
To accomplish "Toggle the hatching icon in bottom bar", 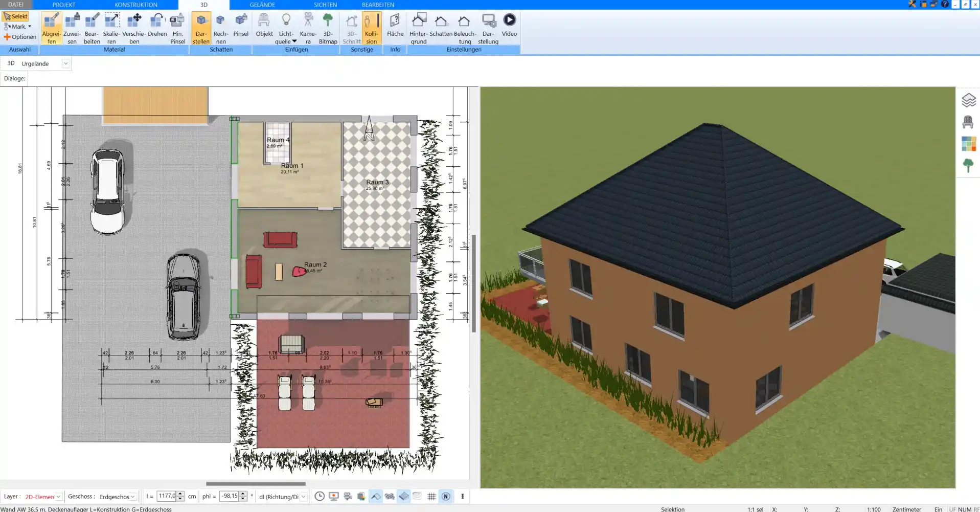I will pos(390,496).
